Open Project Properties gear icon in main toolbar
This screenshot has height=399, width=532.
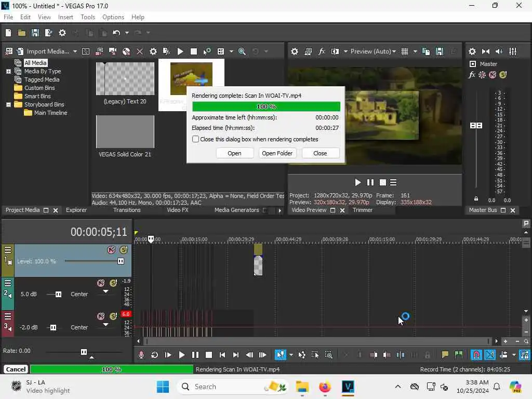(x=62, y=33)
